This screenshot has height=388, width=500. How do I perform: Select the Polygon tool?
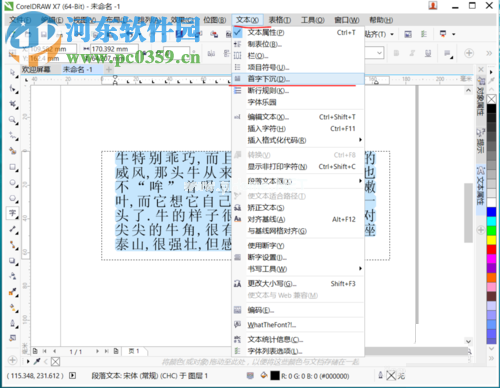[x=13, y=198]
